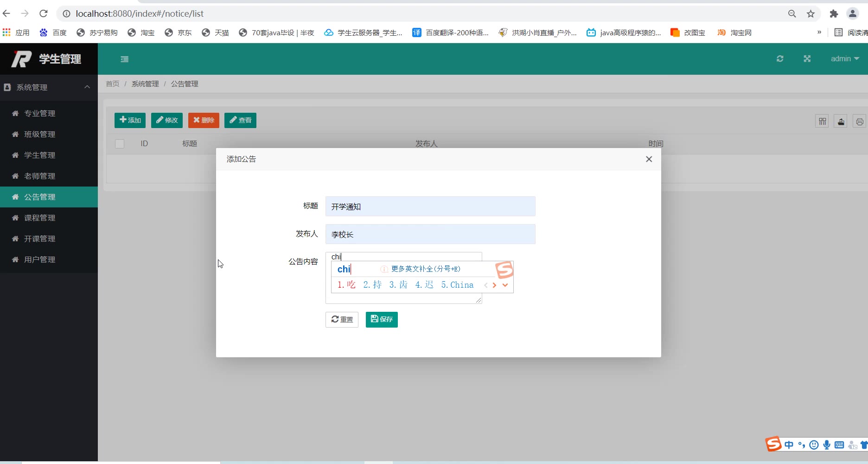Open browser extensions puzzle icon
The image size is (868, 464).
[834, 14]
